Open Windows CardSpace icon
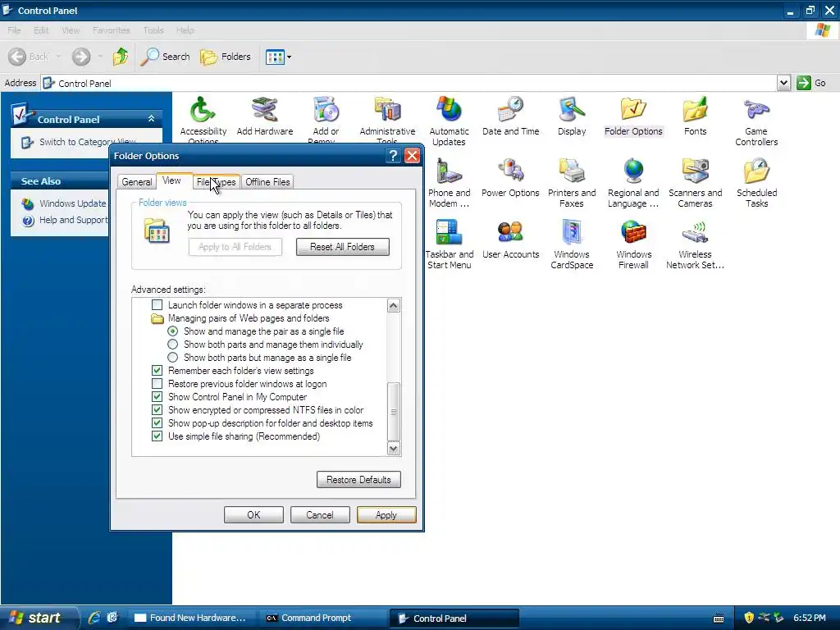Viewport: 840px width, 630px height. click(572, 234)
